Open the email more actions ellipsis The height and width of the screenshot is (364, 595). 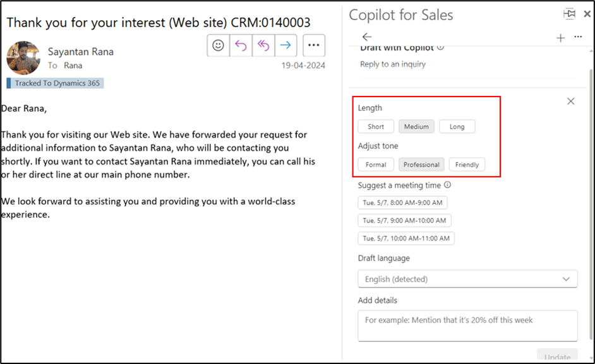click(x=314, y=45)
